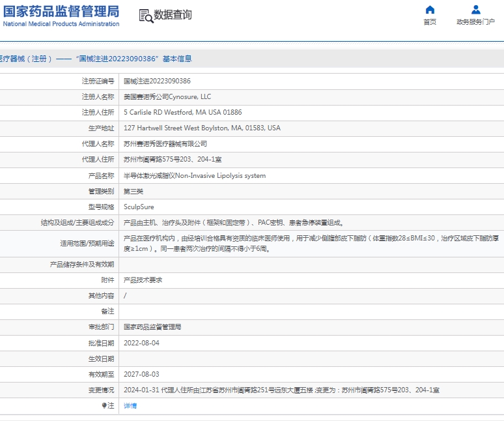Click the 结构及组成/主要组成成分 label
This screenshot has height=421, width=504.
pos(77,223)
